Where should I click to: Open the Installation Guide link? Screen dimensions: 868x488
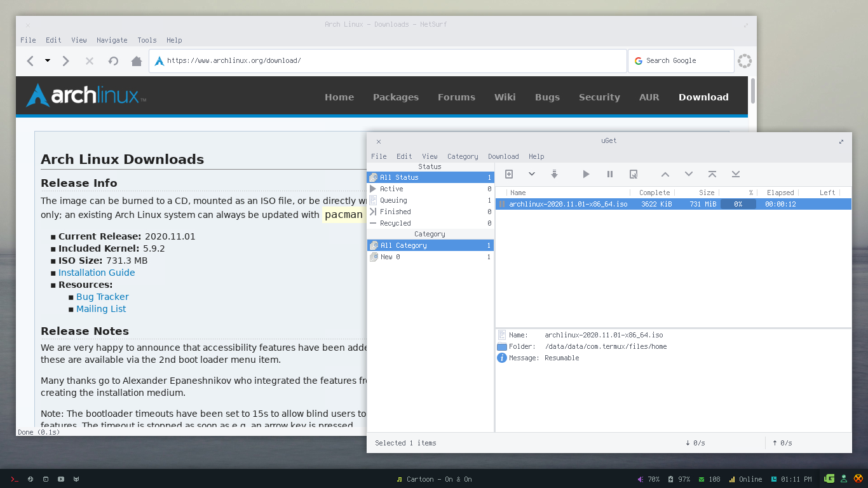coord(97,273)
